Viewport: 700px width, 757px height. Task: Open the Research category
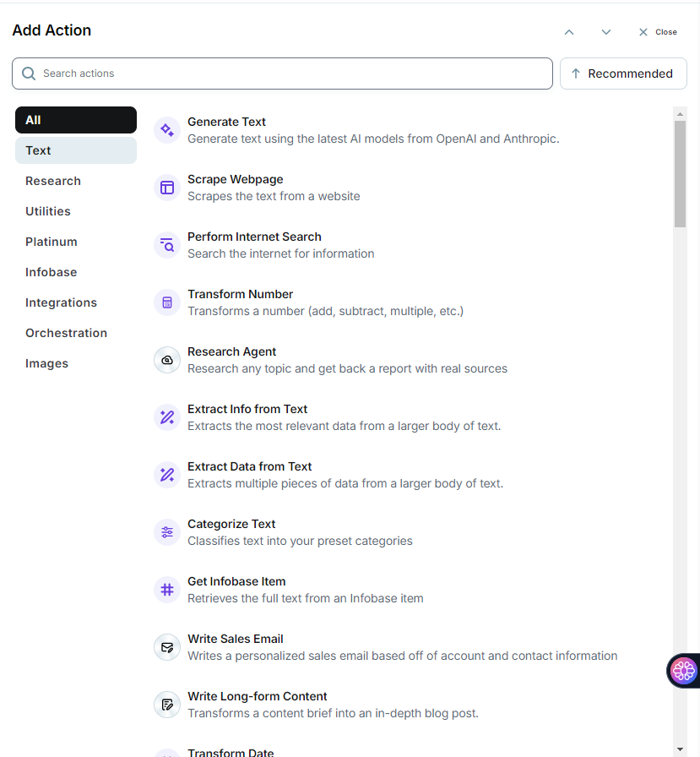pos(53,181)
